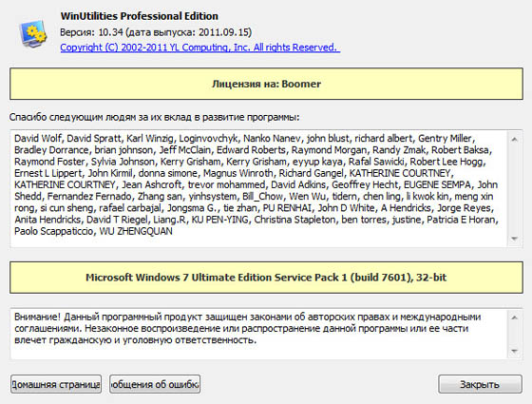Click the 'Спасибо следующим людям' label
The image size is (532, 404).
(154, 117)
